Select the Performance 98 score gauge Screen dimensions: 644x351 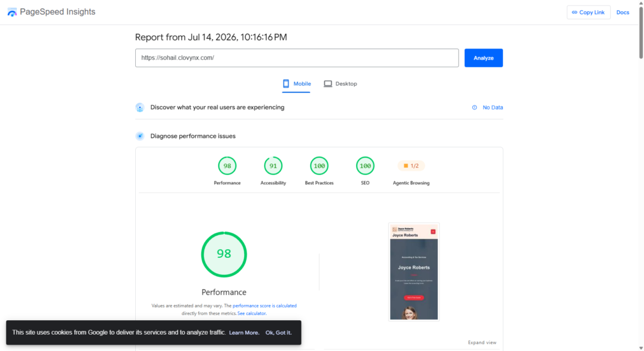pyautogui.click(x=227, y=166)
